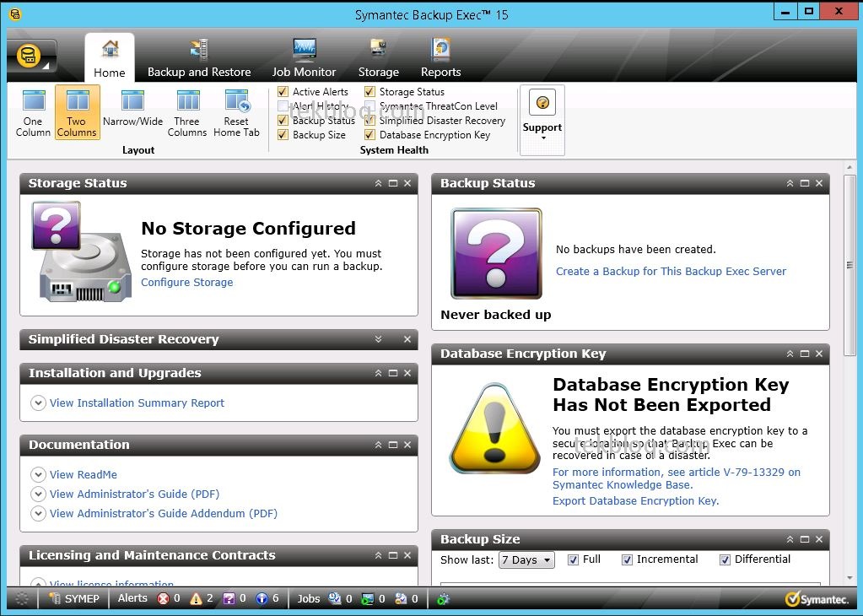Open the Support menu button
The height and width of the screenshot is (616, 863).
point(542,120)
